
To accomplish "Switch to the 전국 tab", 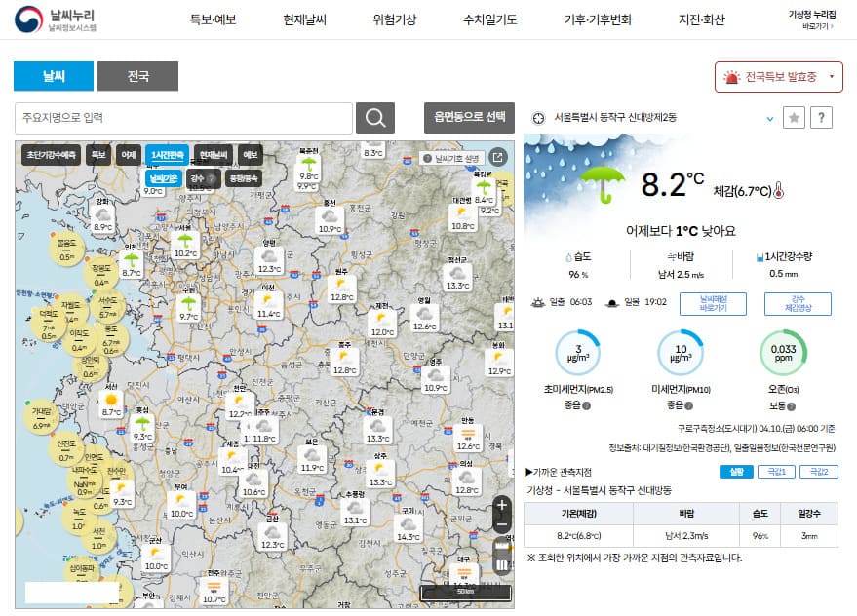I will 137,76.
